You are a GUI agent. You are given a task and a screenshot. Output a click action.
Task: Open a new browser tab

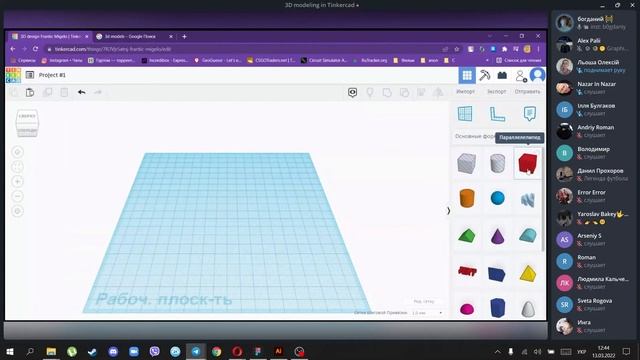(x=184, y=36)
